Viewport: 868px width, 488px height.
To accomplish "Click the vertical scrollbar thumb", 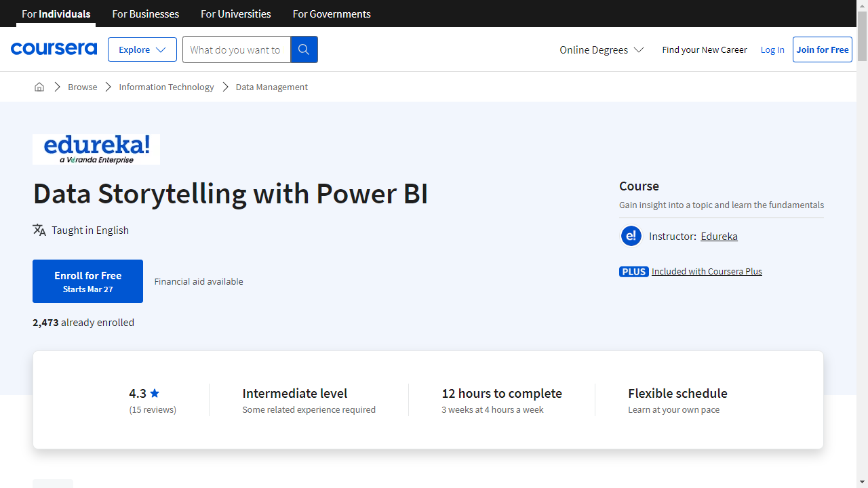I will (862, 37).
